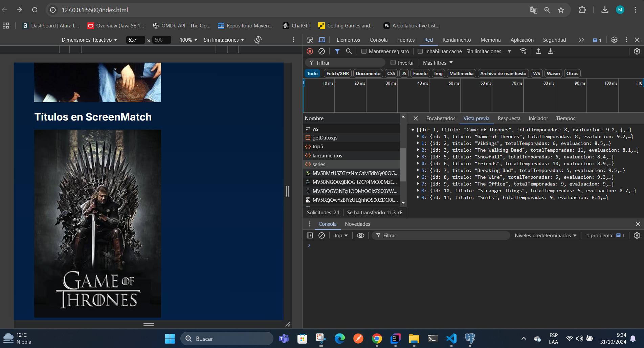This screenshot has height=348, width=644.
Task: Open device toolbar more options menu
Action: (293, 40)
